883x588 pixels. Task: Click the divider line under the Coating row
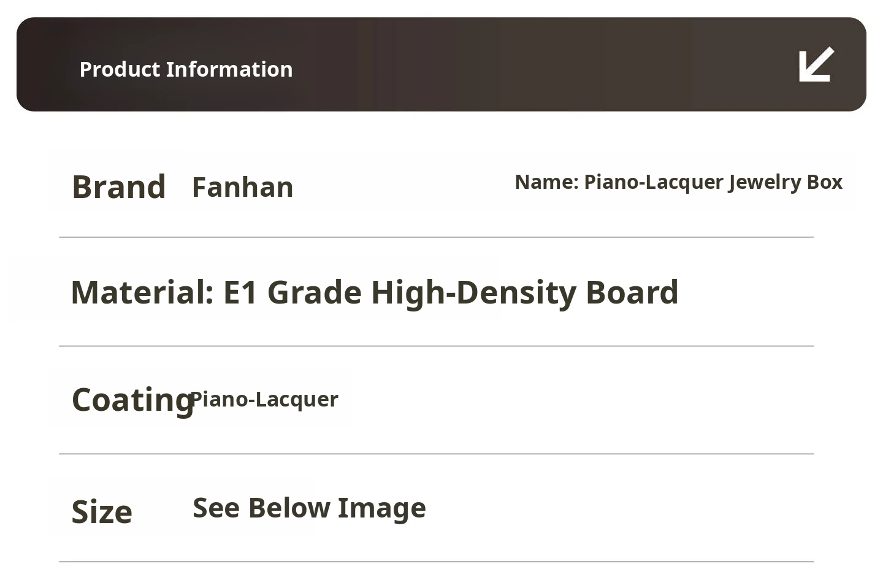pos(436,454)
